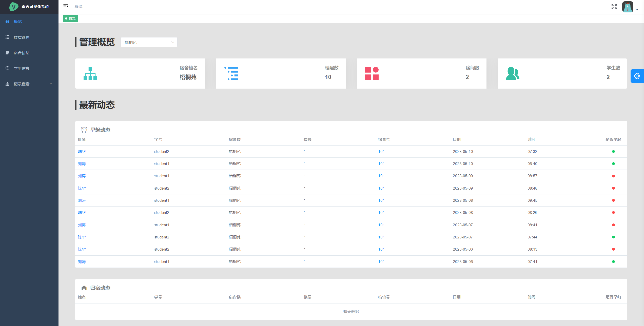Open the settings gear panel
The image size is (644, 326).
coord(637,76)
